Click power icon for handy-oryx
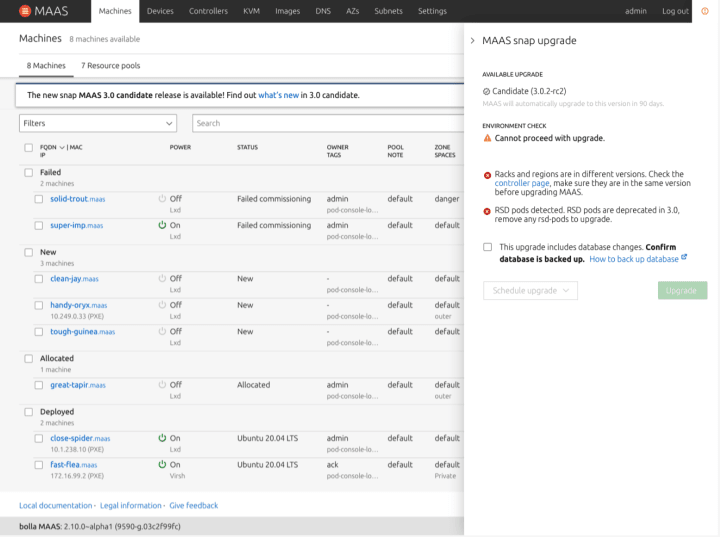 pos(162,305)
